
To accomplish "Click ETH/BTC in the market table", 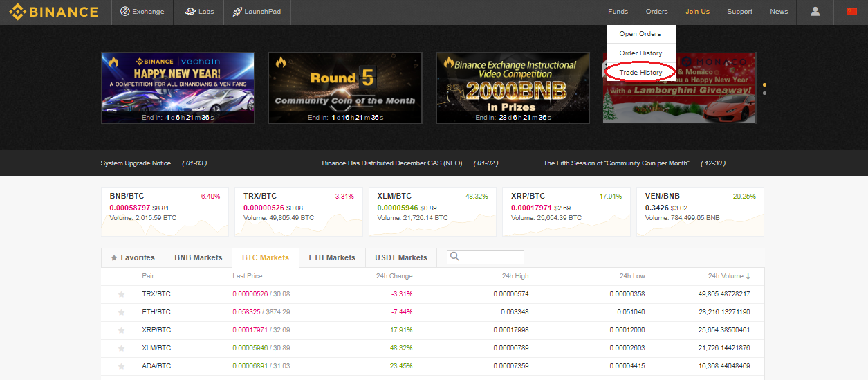I will (156, 312).
